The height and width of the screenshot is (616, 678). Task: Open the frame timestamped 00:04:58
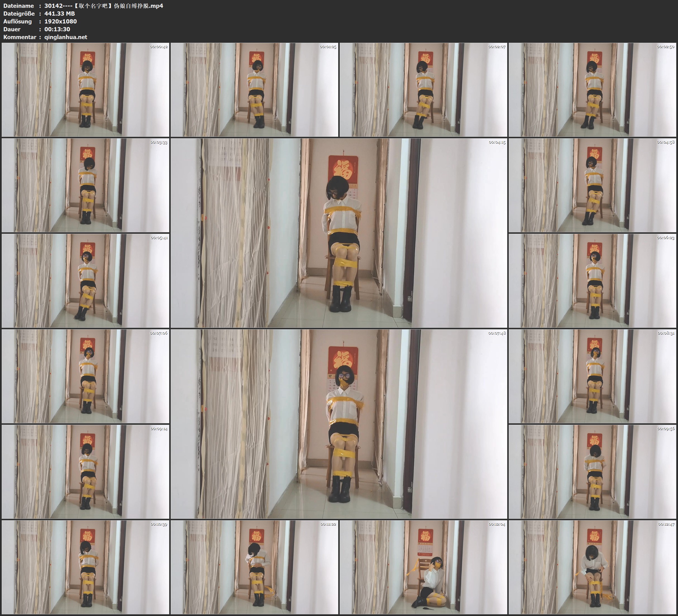point(593,185)
